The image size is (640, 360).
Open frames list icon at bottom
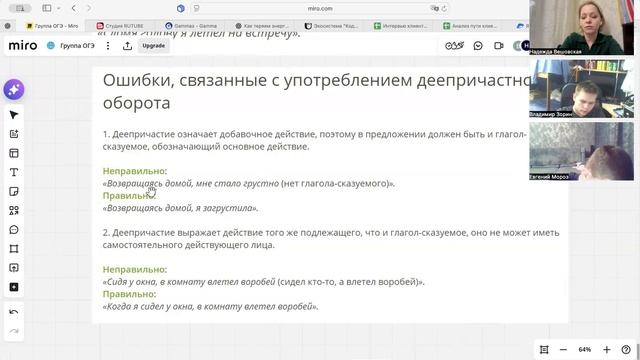point(544,349)
